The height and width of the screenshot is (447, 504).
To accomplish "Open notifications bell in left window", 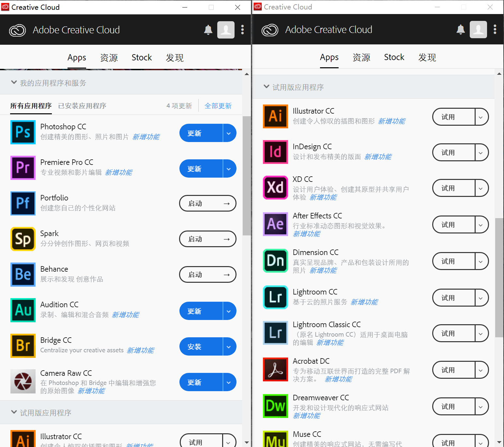I will [208, 30].
